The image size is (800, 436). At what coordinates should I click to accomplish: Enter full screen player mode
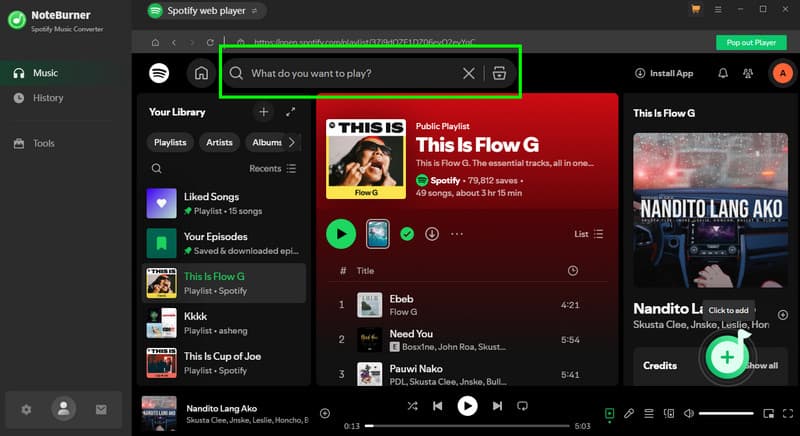click(x=788, y=414)
